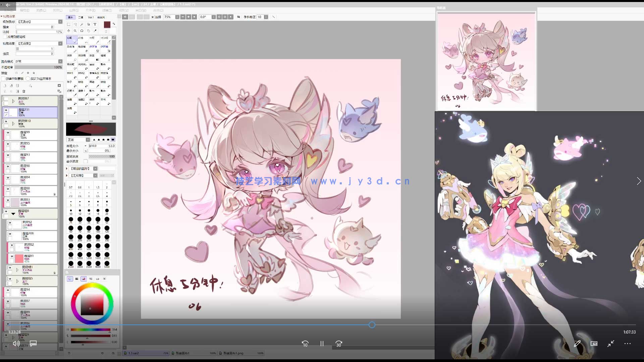Select the eyedropper color picker tool
Viewport: 644px width, 362px height.
(x=95, y=31)
